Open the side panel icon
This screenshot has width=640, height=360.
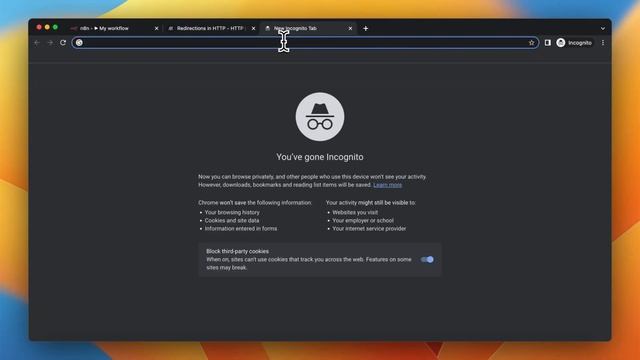(548, 42)
